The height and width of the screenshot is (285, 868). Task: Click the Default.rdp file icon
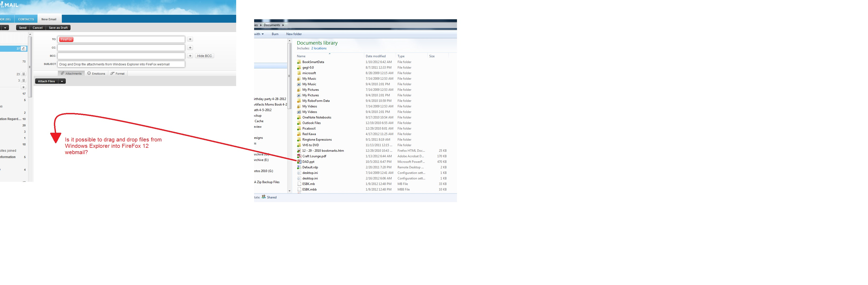click(299, 167)
